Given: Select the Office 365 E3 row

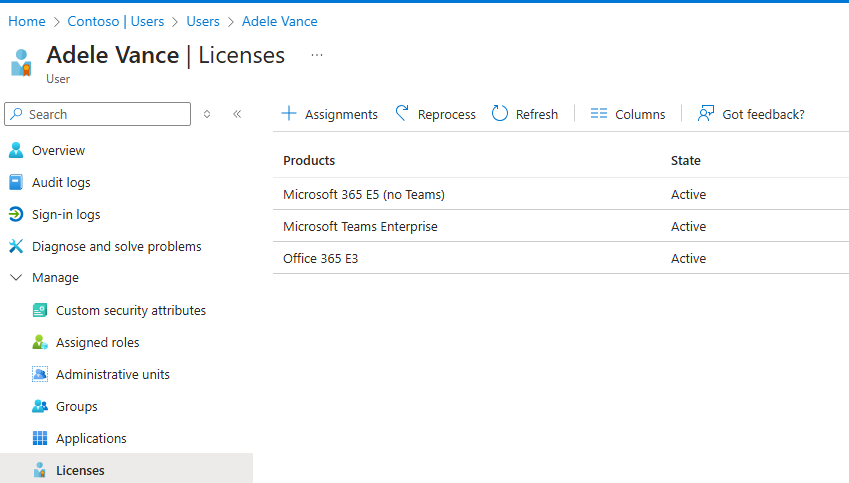Looking at the screenshot, I should [x=561, y=258].
